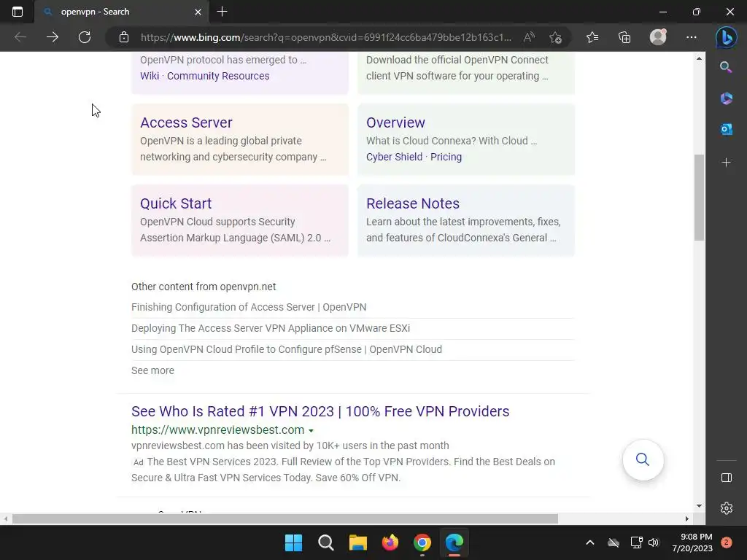
Task: Open Using OpenVPN Cloud Profile pfSense link
Action: pos(286,349)
